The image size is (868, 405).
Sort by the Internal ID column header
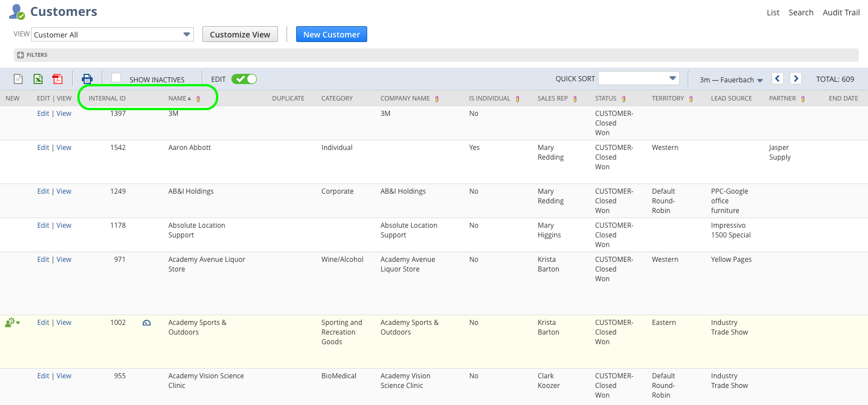click(107, 98)
